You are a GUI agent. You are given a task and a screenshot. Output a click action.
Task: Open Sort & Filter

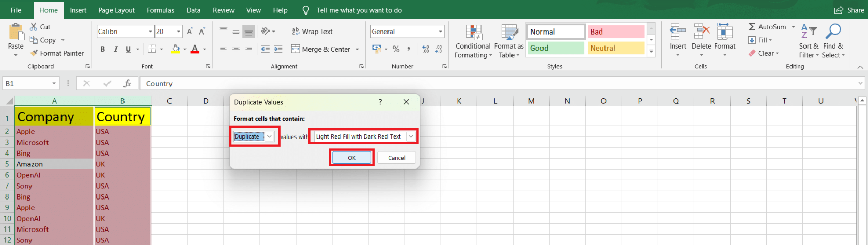tap(809, 41)
